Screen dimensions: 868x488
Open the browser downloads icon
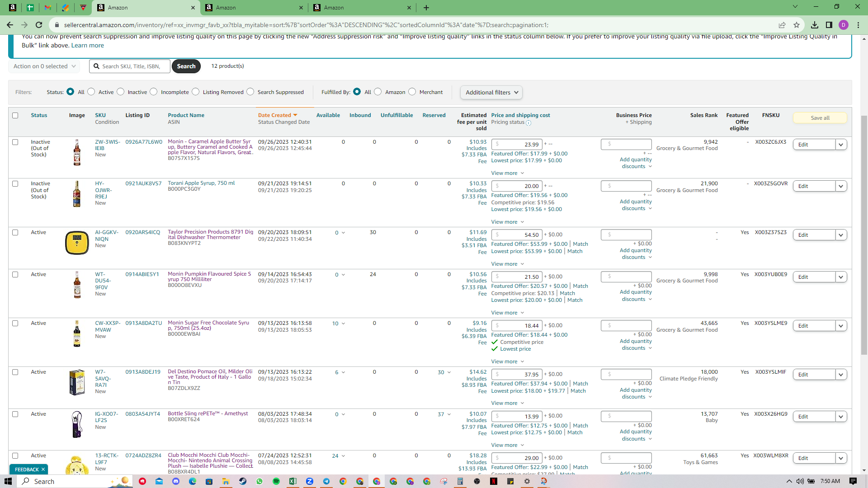[x=814, y=25]
